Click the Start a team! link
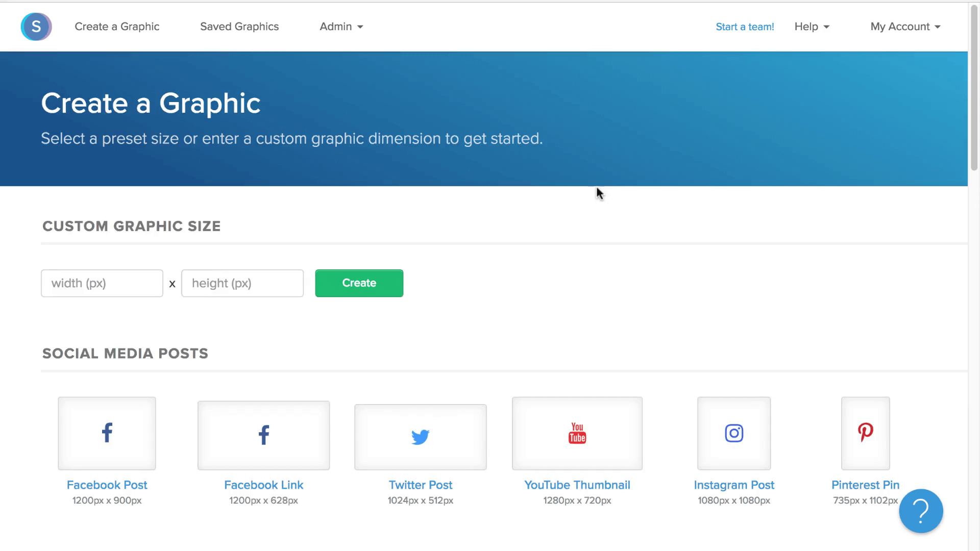Image resolution: width=980 pixels, height=551 pixels. 745,27
